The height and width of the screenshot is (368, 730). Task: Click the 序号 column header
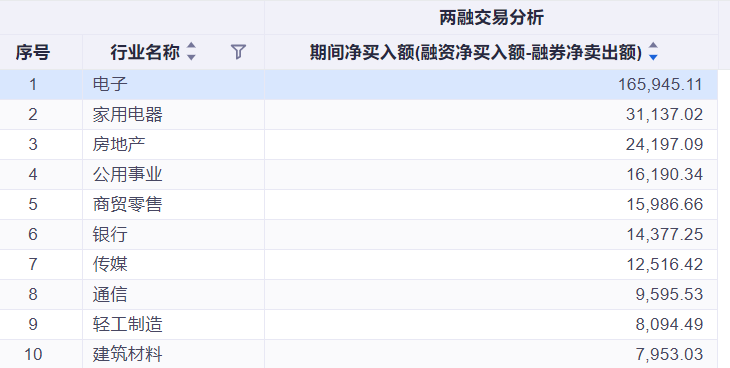click(32, 52)
